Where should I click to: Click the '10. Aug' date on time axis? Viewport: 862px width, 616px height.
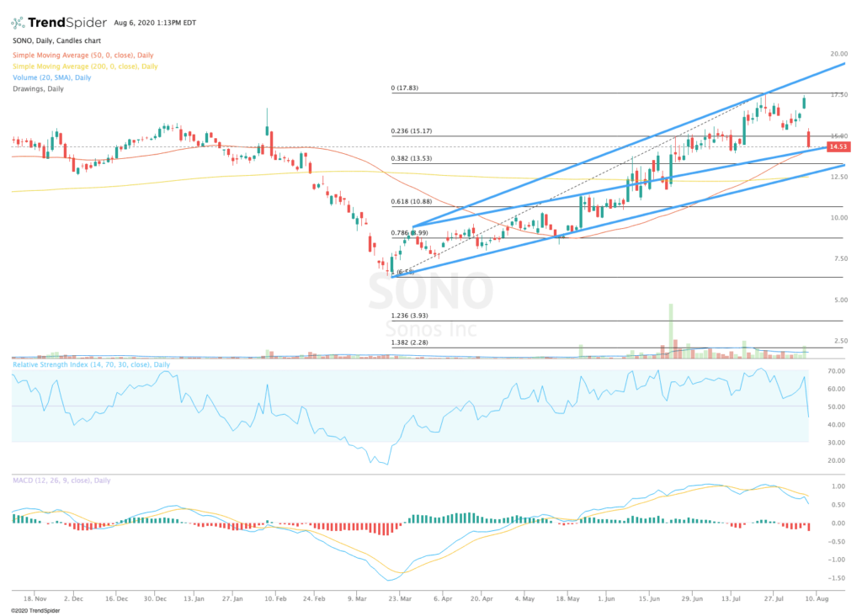(x=817, y=598)
